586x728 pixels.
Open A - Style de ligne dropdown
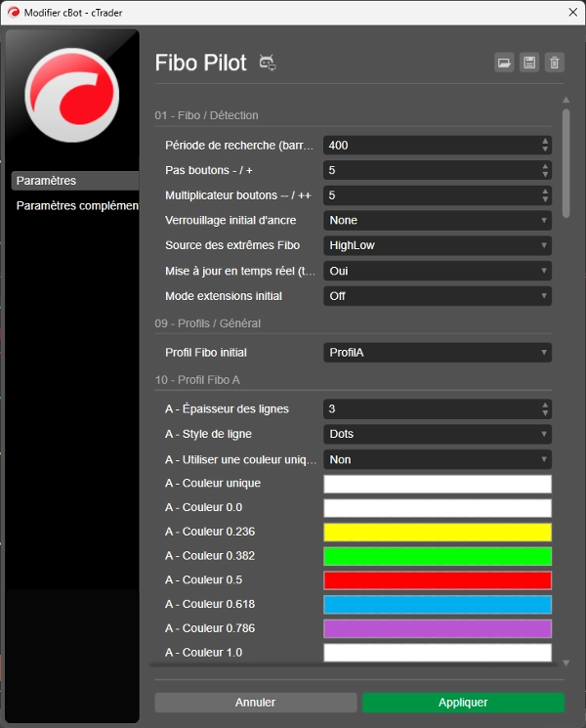click(438, 434)
